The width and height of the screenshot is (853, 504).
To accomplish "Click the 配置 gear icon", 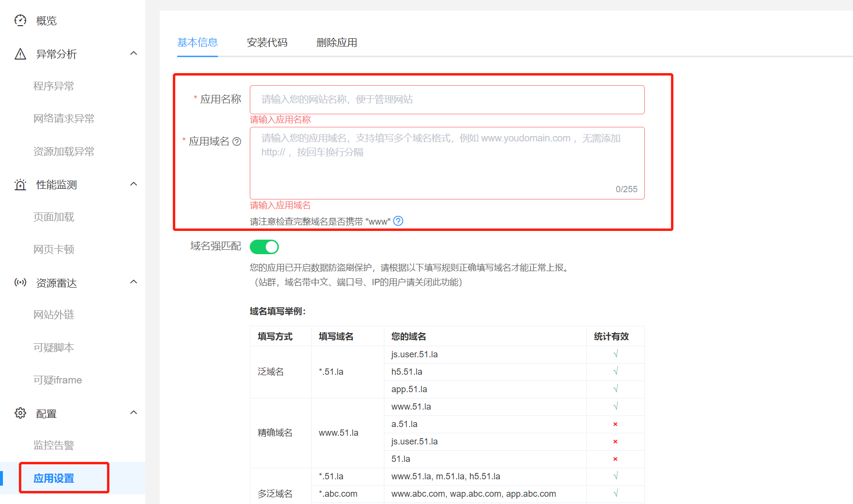I will tap(20, 413).
